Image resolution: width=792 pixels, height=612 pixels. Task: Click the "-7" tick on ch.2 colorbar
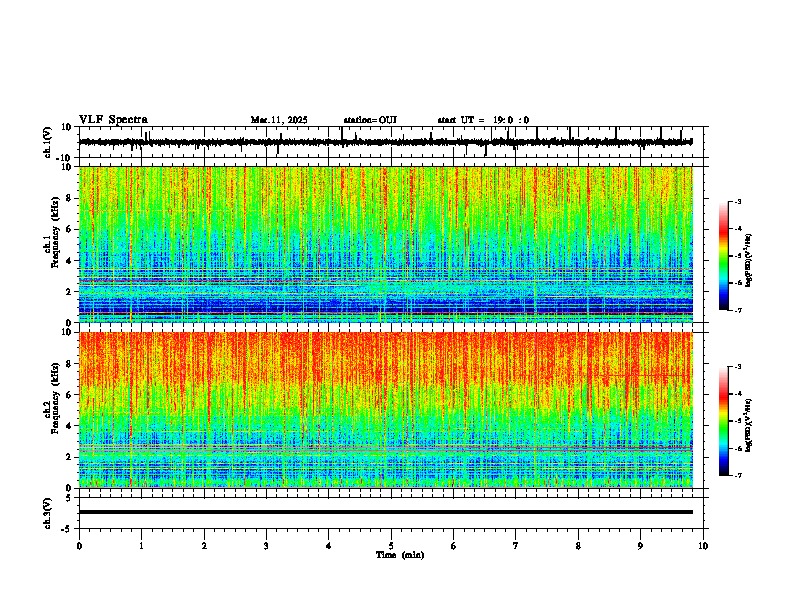coord(738,476)
